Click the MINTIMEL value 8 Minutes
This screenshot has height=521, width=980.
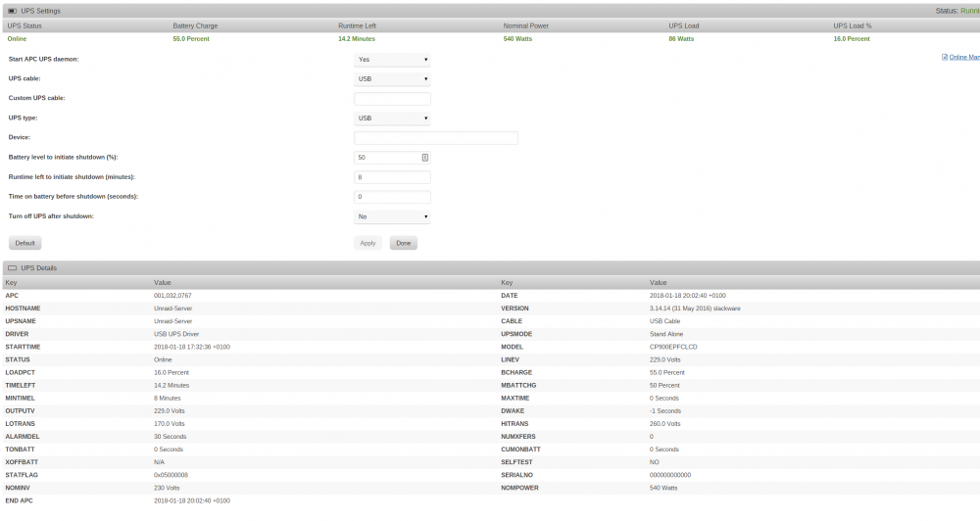167,398
